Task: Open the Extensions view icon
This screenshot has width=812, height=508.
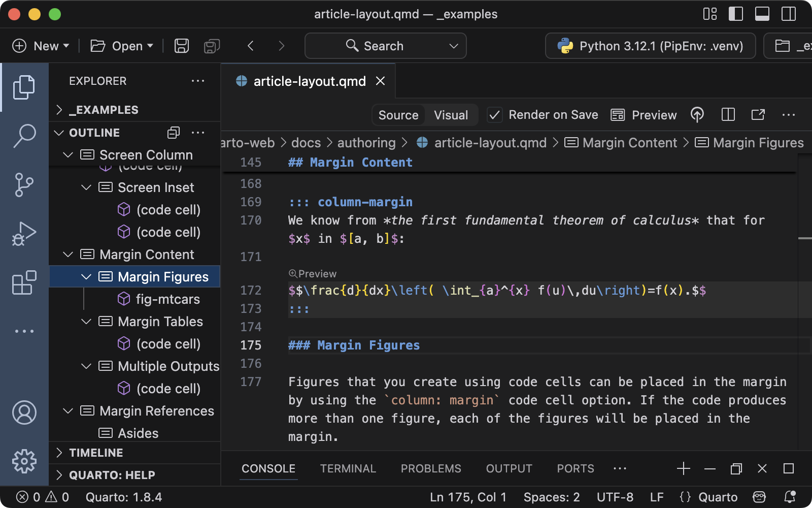Action: (24, 282)
